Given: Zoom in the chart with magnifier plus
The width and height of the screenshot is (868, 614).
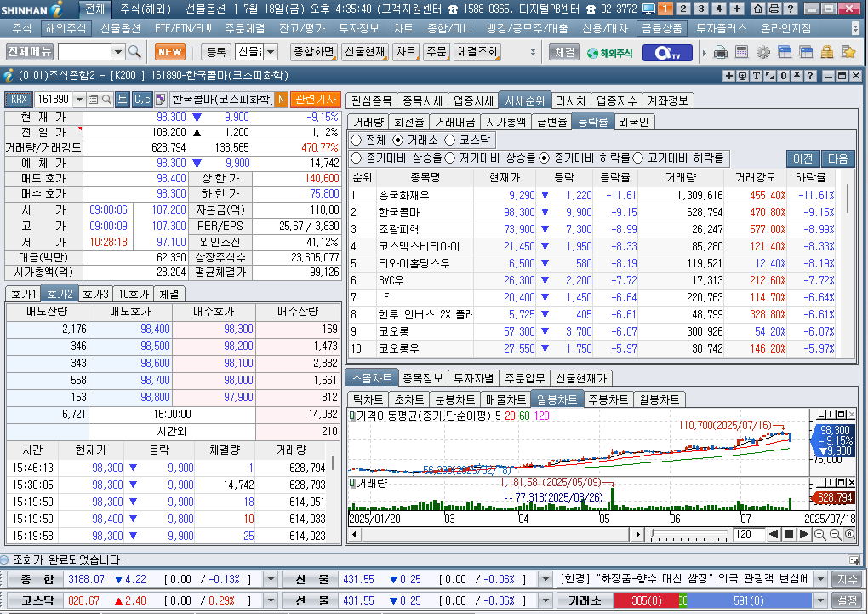Looking at the screenshot, I should pos(819,534).
